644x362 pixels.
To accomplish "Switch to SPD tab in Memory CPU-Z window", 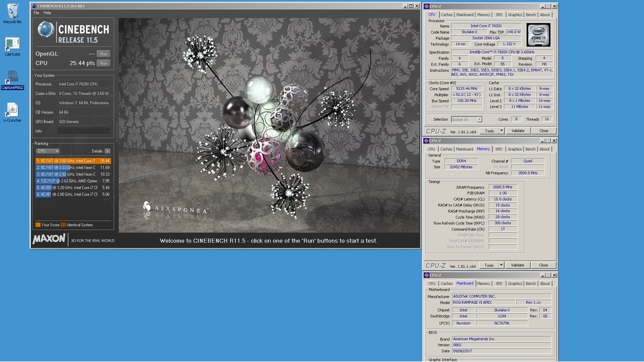I will 498,149.
